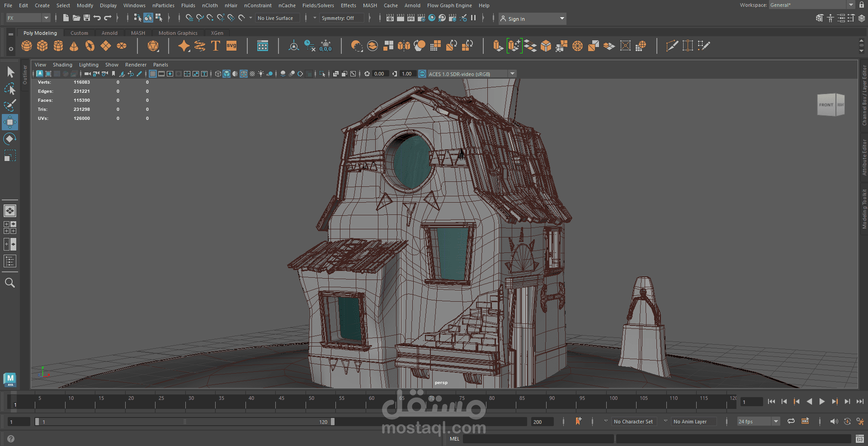
Task: Click the Mirror shelf icon
Action: click(x=404, y=46)
